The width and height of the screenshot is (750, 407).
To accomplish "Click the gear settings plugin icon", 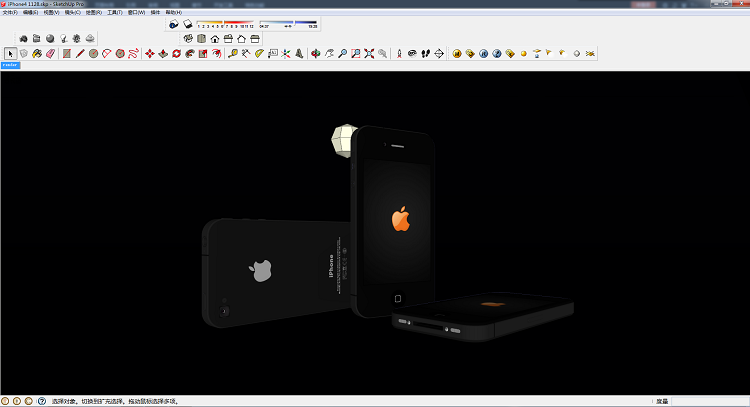I will 77,39.
